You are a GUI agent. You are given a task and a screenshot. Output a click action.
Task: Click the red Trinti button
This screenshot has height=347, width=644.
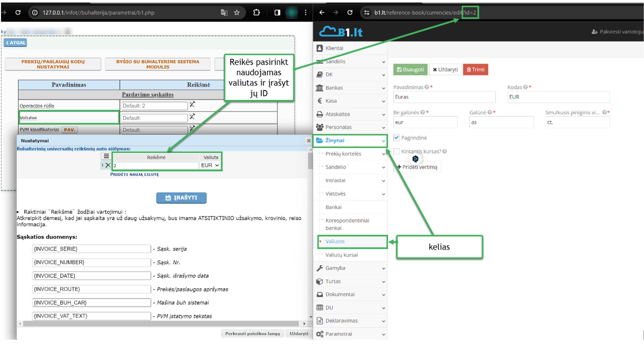tap(475, 69)
